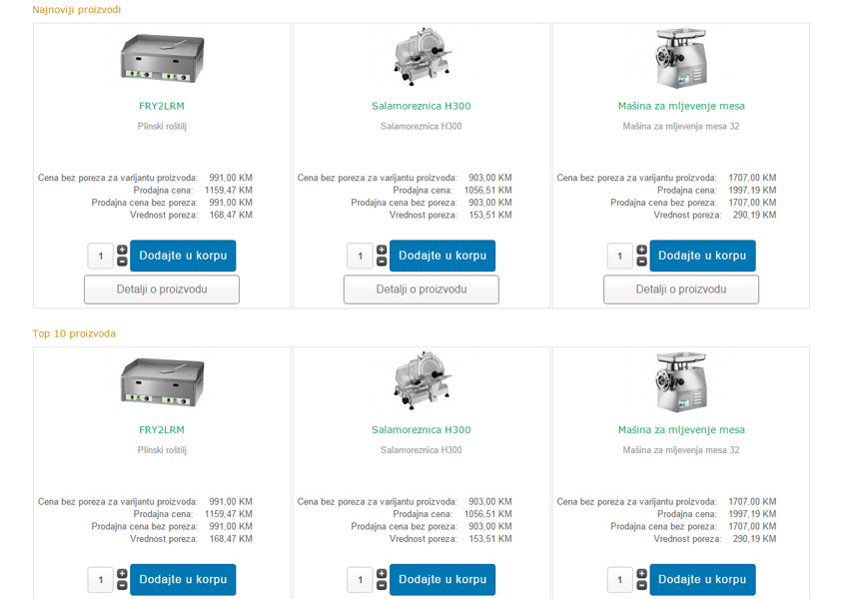This screenshot has height=599, width=868.
Task: Click the slicer image in Najnoviji proizvodi
Action: 422,57
